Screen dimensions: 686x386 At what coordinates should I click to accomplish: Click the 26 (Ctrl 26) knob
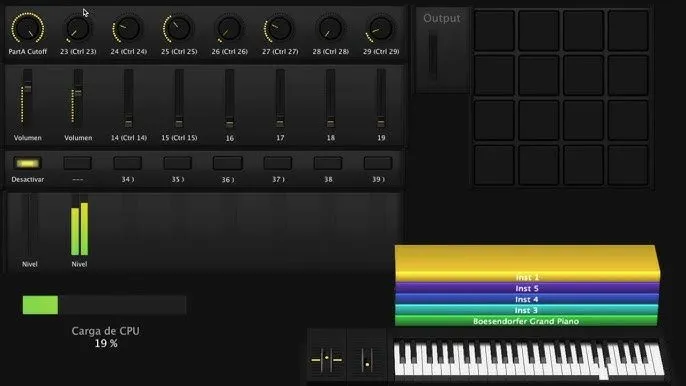(229, 29)
